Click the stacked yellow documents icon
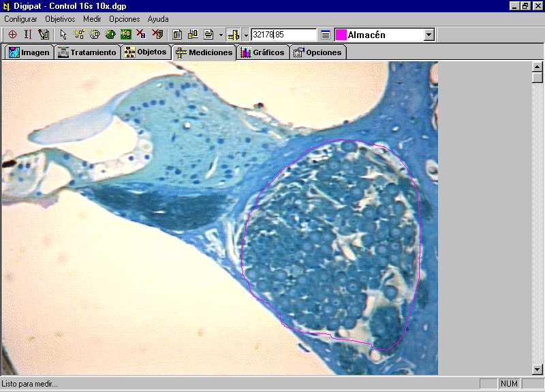Image resolution: width=545 pixels, height=392 pixels. 193,35
